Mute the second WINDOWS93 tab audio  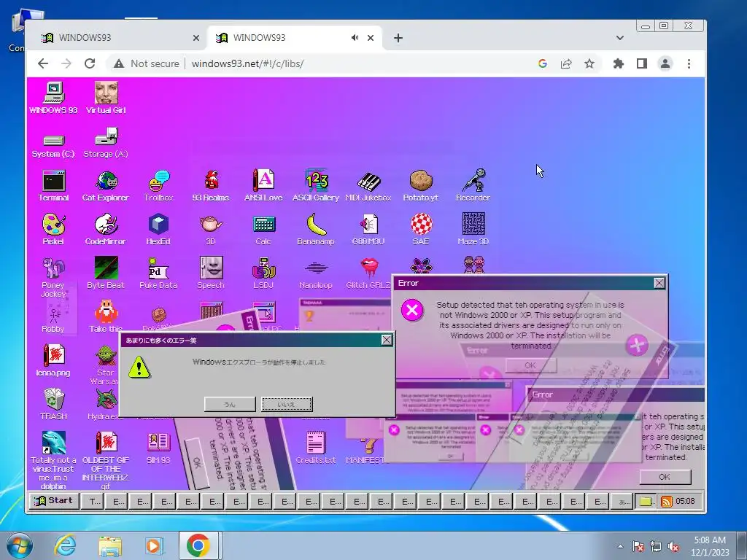coord(355,38)
